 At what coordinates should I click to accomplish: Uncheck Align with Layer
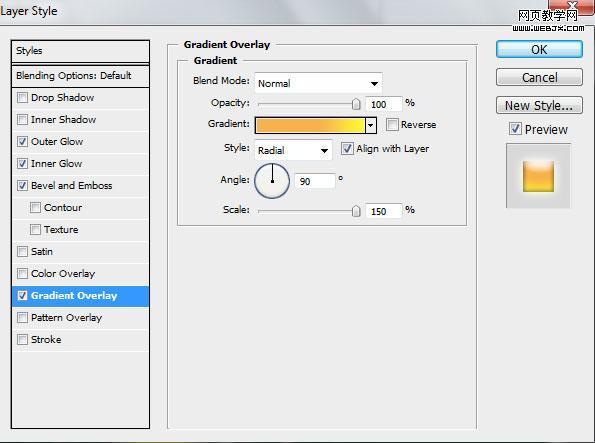(x=347, y=148)
